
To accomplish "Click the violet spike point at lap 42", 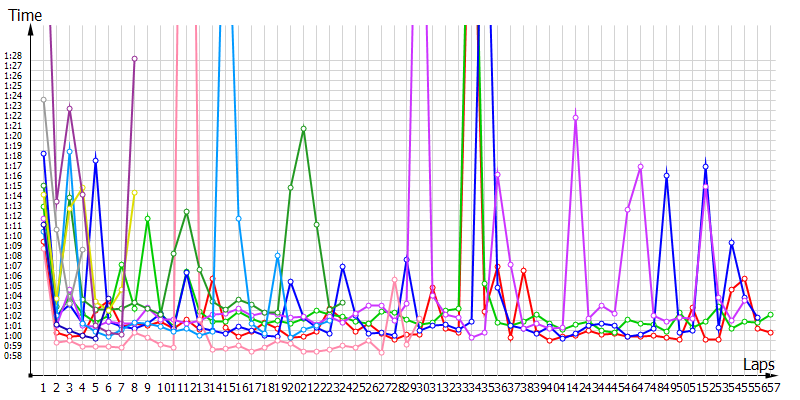I will pos(575,117).
